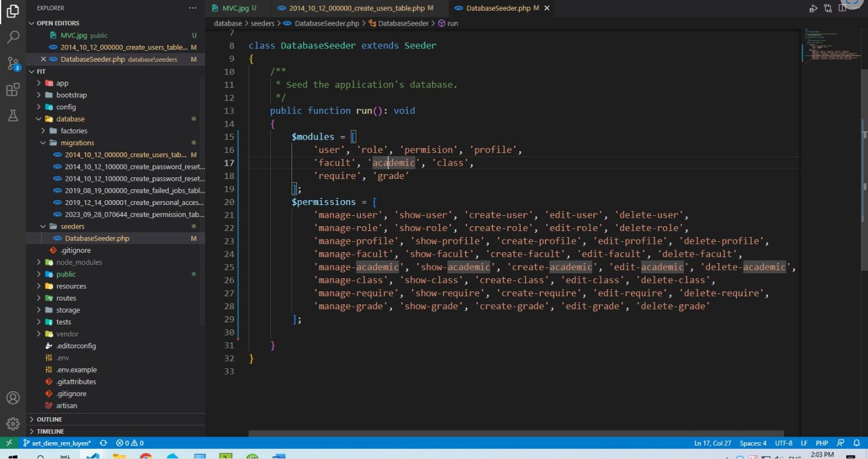
Task: Collapse the migrations folder
Action: pyautogui.click(x=77, y=143)
